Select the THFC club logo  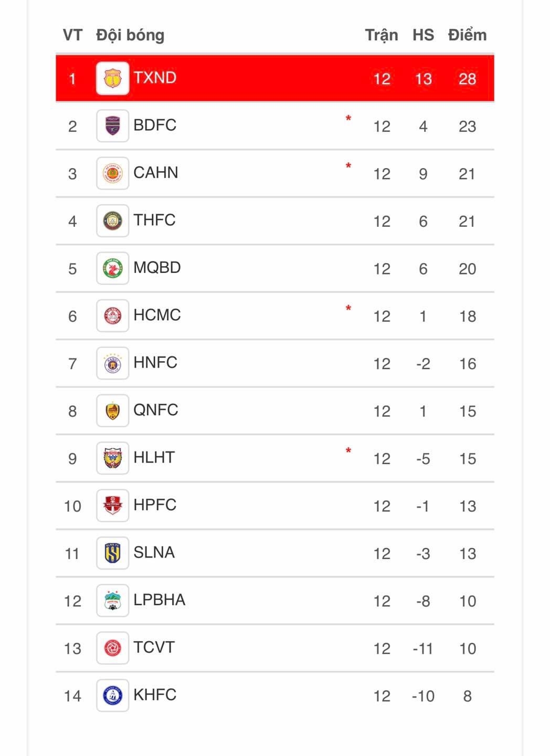coord(112,221)
